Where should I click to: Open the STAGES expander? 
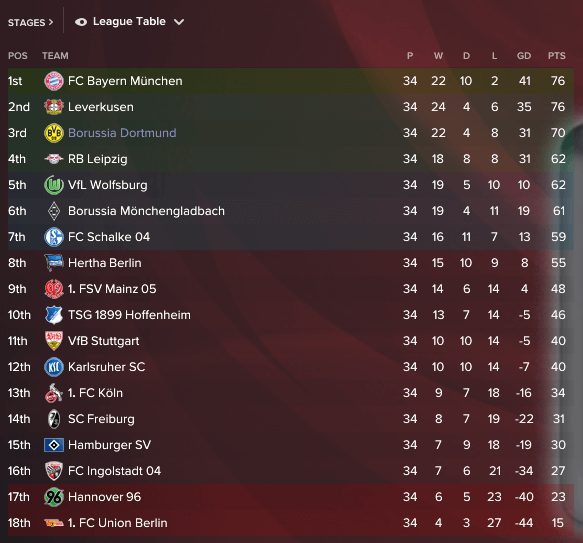(x=30, y=23)
